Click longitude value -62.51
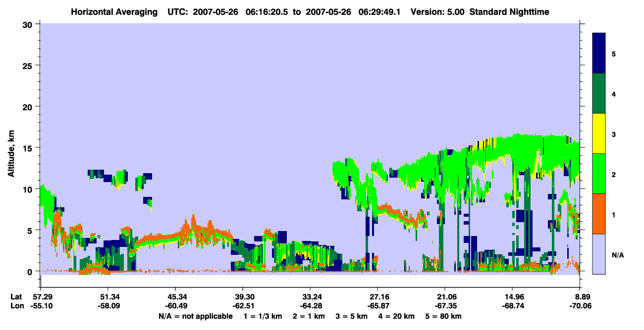This screenshot has height=330, width=644. 243,306
